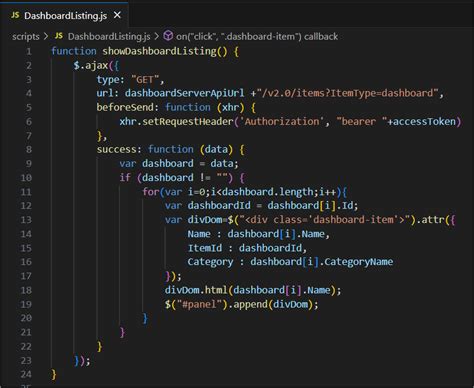
Task: Click accessToken variable on line 6
Action: coord(424,121)
